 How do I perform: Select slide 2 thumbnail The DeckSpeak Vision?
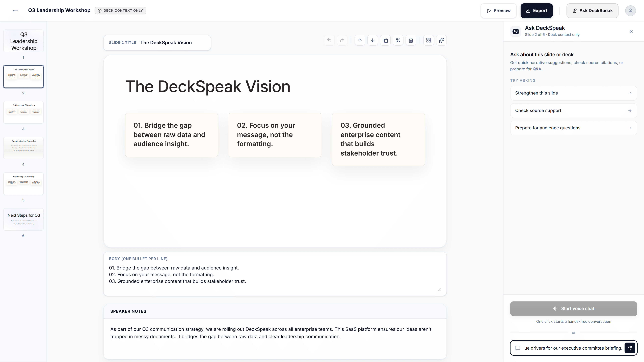click(x=23, y=76)
